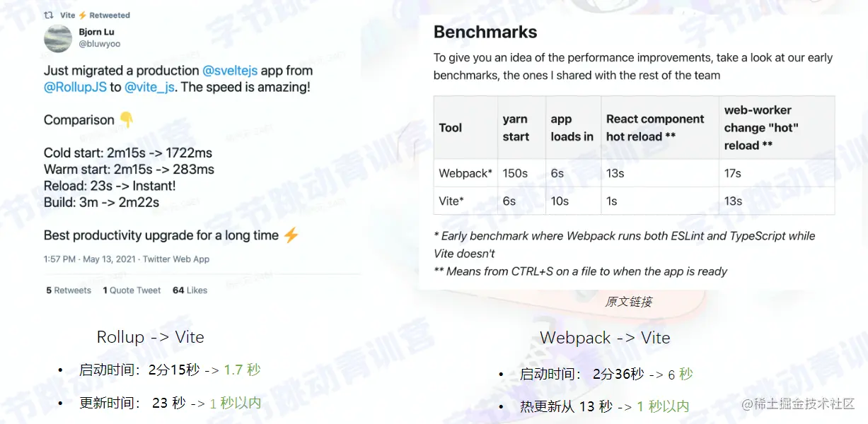The width and height of the screenshot is (868, 424).
Task: Select the Vite* row in benchmark table
Action: [x=634, y=201]
